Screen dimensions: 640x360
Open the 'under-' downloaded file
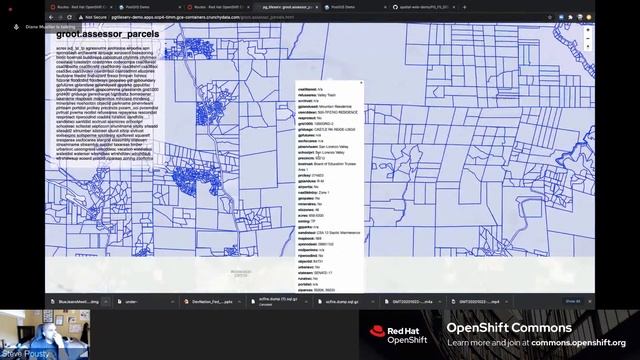point(141,302)
